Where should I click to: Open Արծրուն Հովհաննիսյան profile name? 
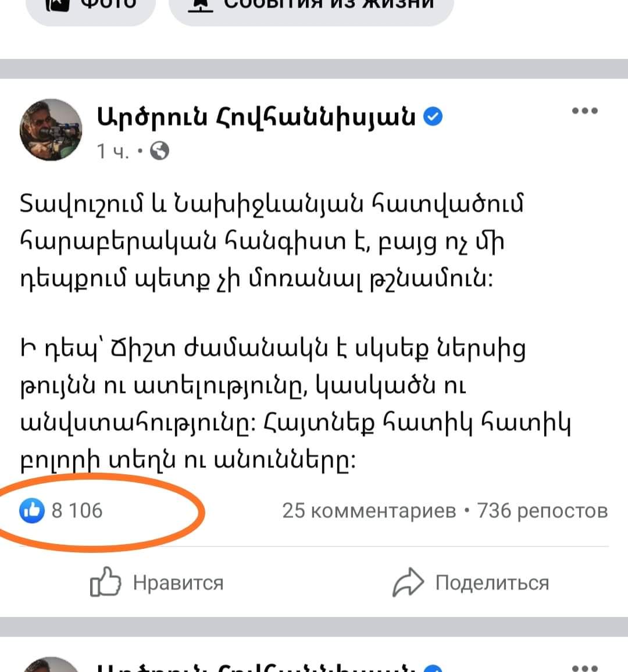tap(256, 117)
